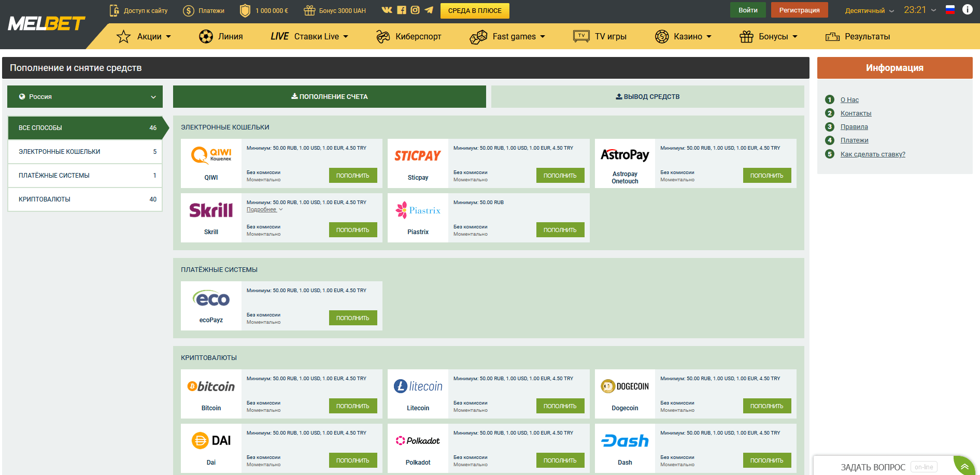Click scroll-to-top double chevron icon

pos(964,467)
